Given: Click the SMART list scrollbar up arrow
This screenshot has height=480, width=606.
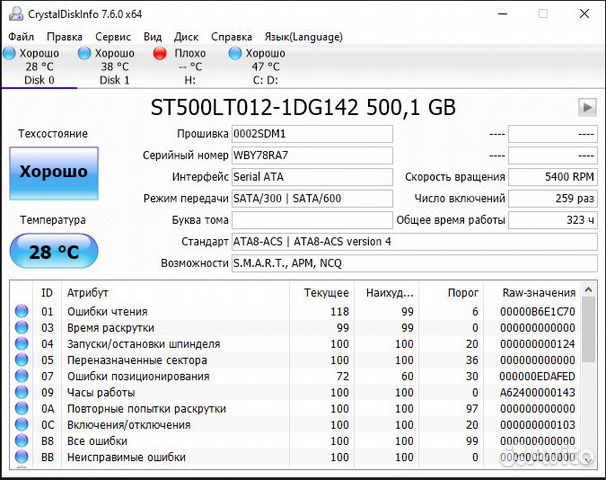Looking at the screenshot, I should (588, 289).
